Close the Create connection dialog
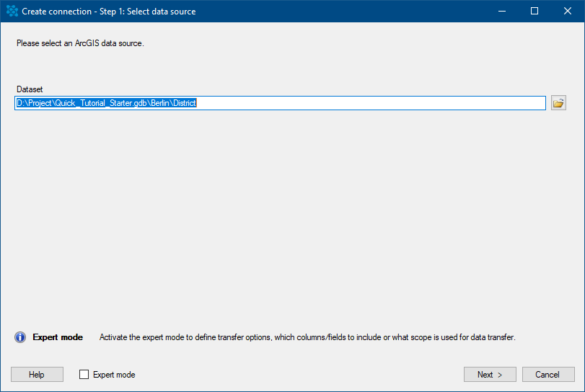Screen dimensions: 585x392 (568, 12)
